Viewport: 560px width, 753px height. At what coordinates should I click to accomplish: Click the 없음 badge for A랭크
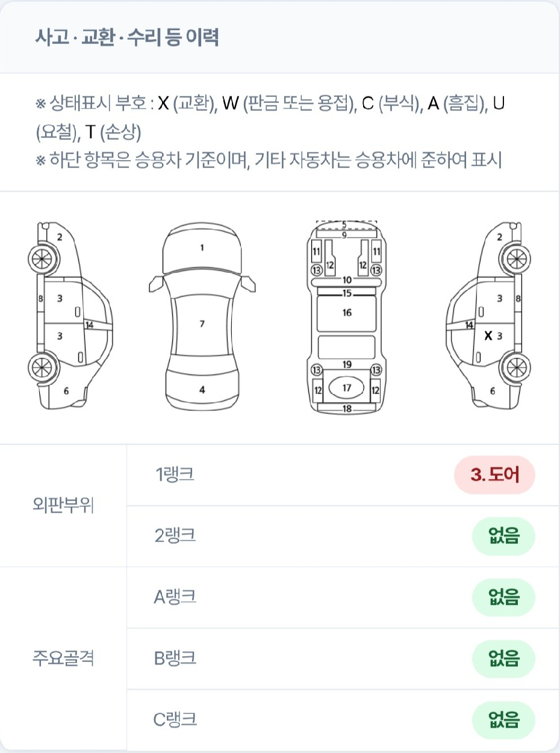[503, 598]
